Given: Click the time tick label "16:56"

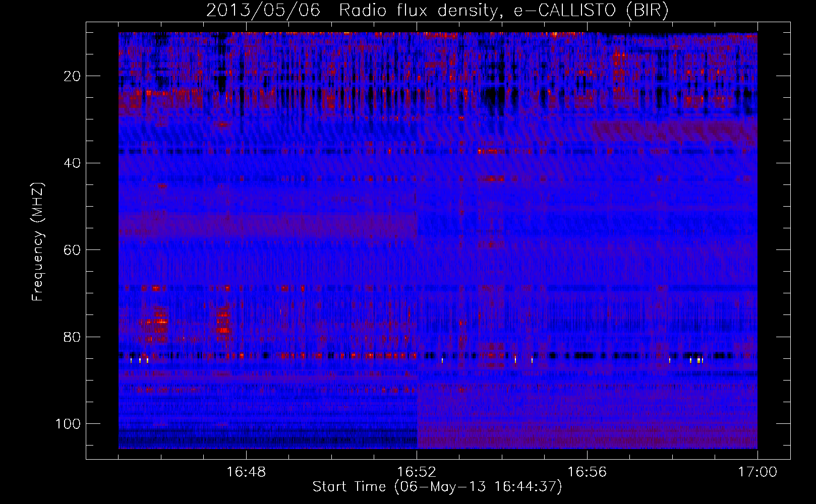Looking at the screenshot, I should pos(587,472).
